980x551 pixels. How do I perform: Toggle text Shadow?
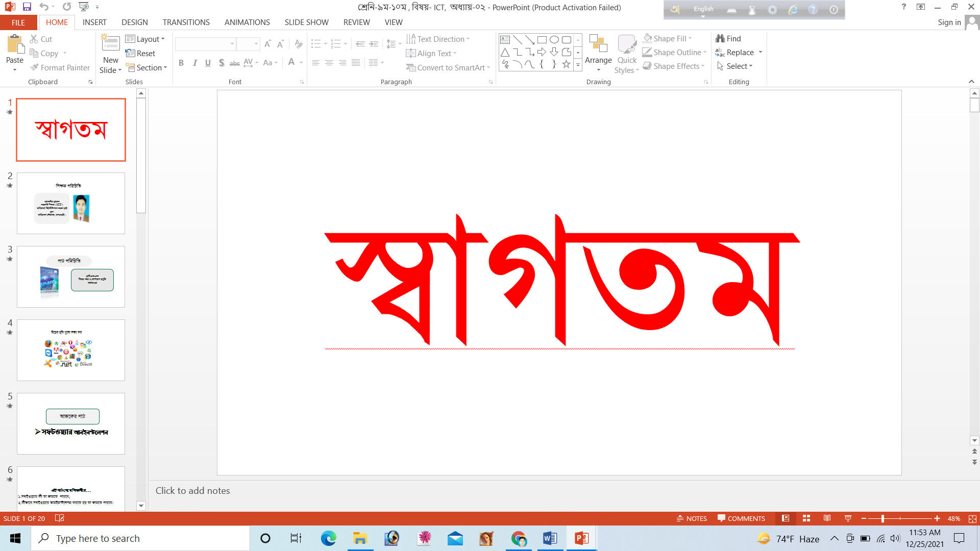221,63
